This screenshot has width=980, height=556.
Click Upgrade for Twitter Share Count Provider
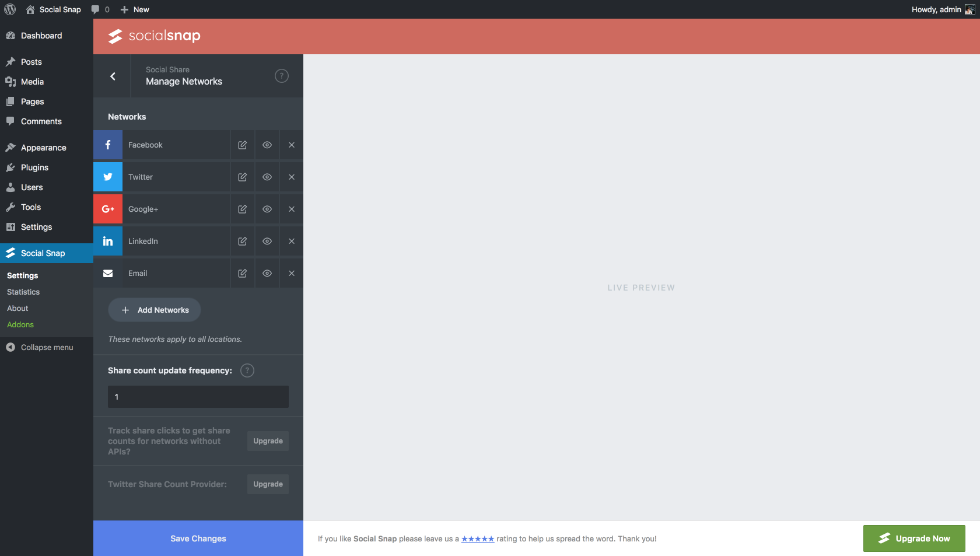pyautogui.click(x=268, y=484)
